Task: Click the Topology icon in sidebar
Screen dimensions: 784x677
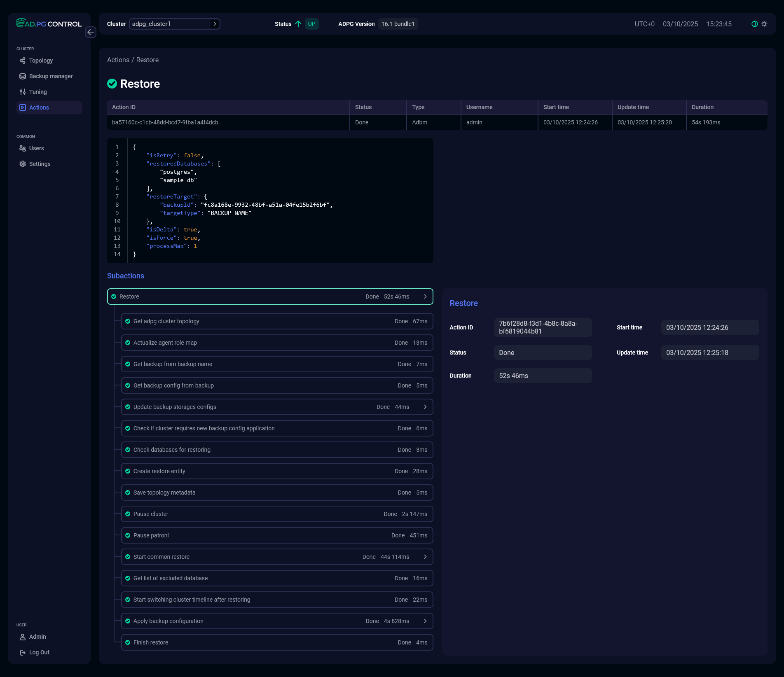Action: (x=23, y=61)
